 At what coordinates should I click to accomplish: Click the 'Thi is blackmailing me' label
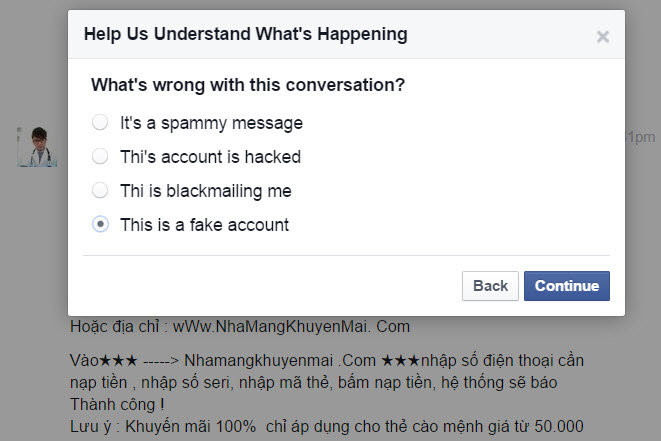pyautogui.click(x=206, y=191)
